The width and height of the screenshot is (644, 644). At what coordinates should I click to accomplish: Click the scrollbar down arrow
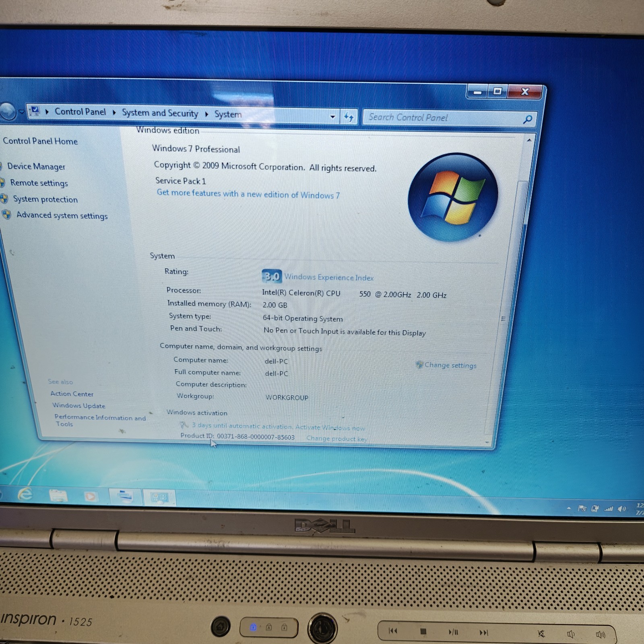[487, 442]
